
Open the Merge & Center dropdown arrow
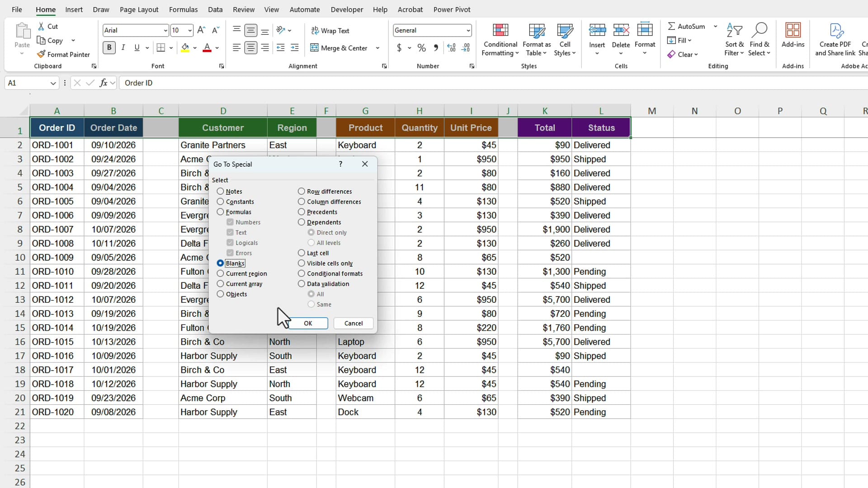click(377, 48)
